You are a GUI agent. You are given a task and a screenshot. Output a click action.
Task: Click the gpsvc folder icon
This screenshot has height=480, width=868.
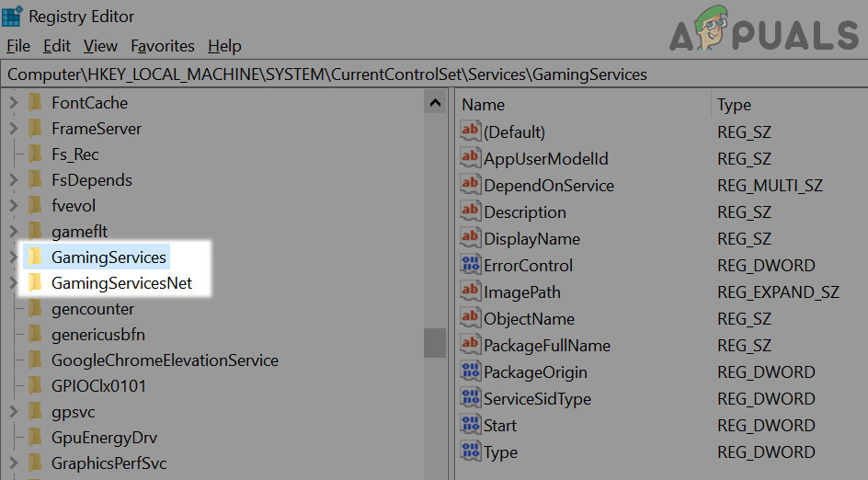pyautogui.click(x=35, y=412)
